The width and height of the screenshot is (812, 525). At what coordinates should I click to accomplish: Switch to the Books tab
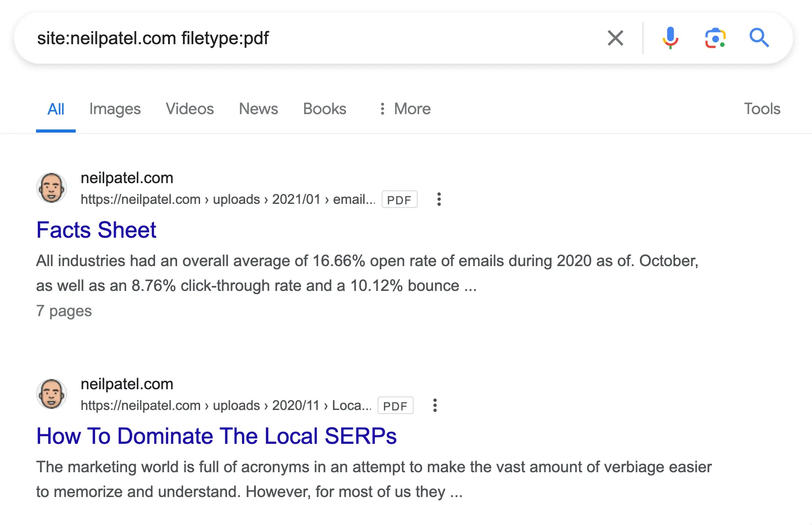(x=324, y=109)
